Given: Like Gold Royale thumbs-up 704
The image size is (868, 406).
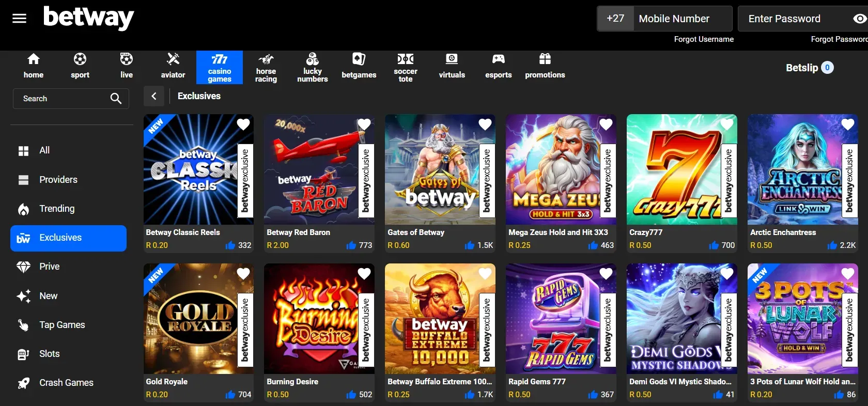Looking at the screenshot, I should (x=230, y=395).
